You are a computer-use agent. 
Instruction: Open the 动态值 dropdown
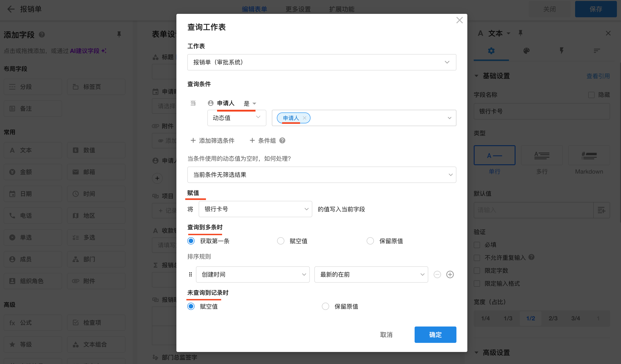(x=236, y=118)
